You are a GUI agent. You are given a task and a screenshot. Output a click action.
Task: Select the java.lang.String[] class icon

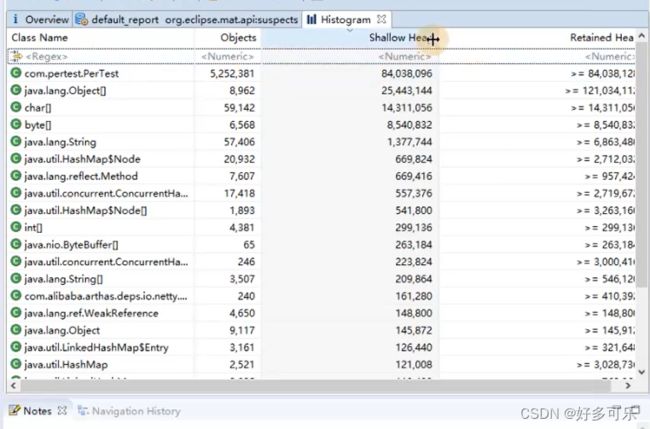16,278
